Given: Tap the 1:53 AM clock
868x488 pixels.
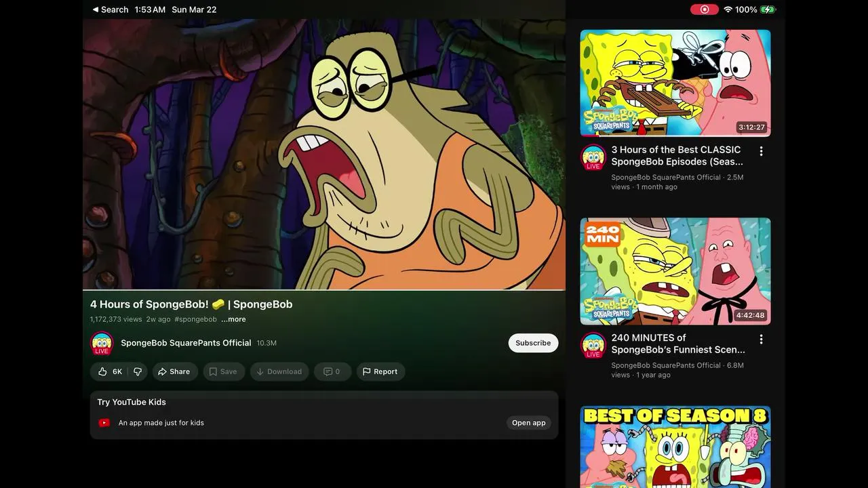Looking at the screenshot, I should tap(150, 9).
